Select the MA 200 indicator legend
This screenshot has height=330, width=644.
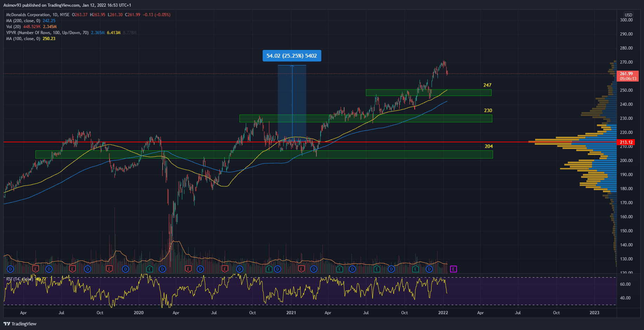pos(23,21)
